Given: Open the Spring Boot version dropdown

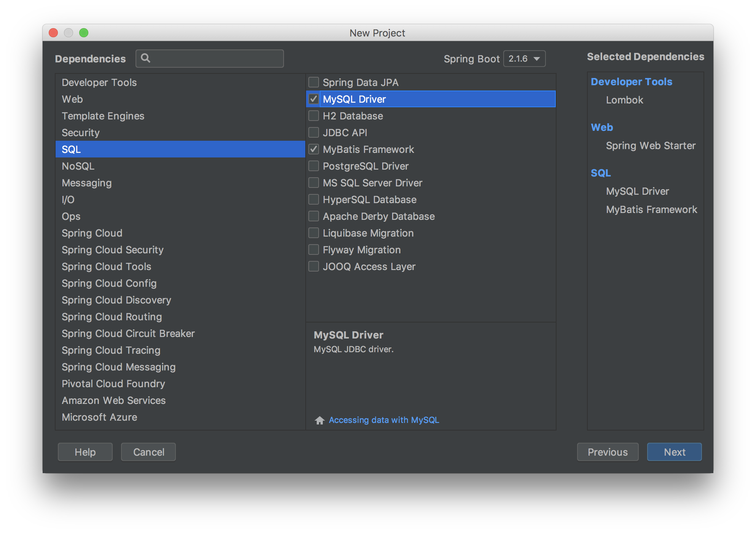Looking at the screenshot, I should 524,59.
